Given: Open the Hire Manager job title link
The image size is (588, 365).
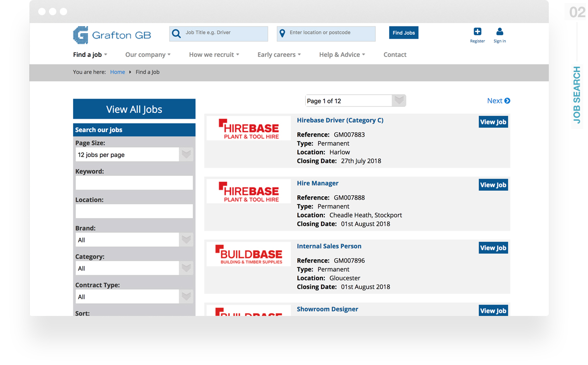Looking at the screenshot, I should tap(318, 183).
